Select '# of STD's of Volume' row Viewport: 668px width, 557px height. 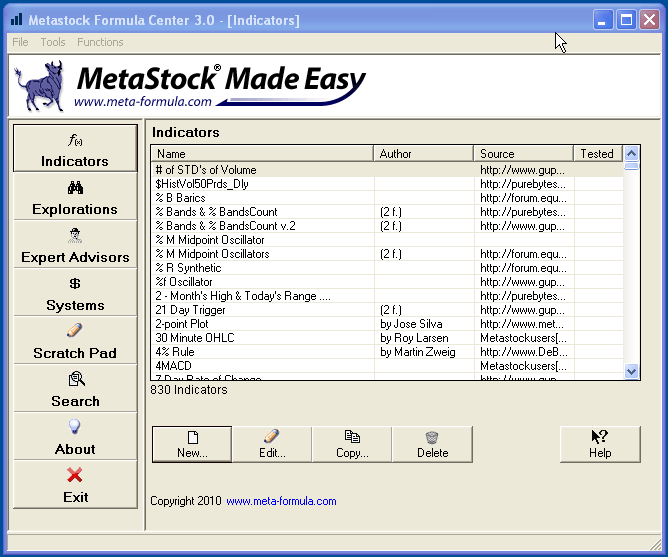point(387,170)
